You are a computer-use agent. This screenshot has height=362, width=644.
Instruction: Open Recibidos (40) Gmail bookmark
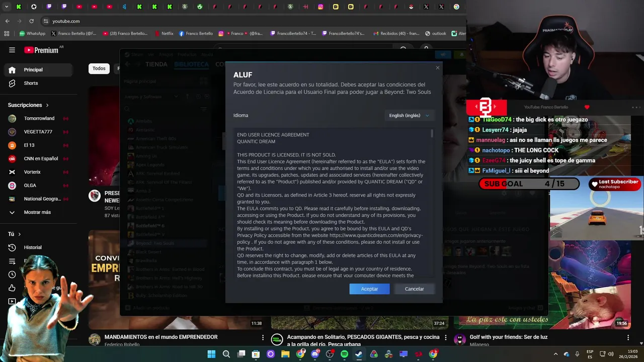[x=396, y=34]
